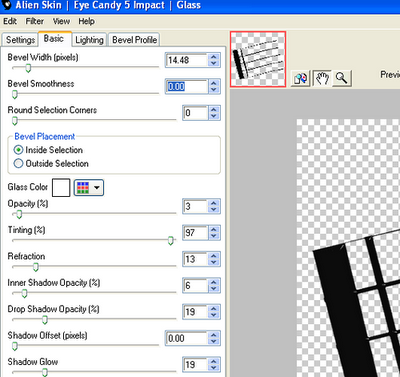400x377 pixels.
Task: Click the Drop Shadow Opacity value field
Action: [195, 312]
